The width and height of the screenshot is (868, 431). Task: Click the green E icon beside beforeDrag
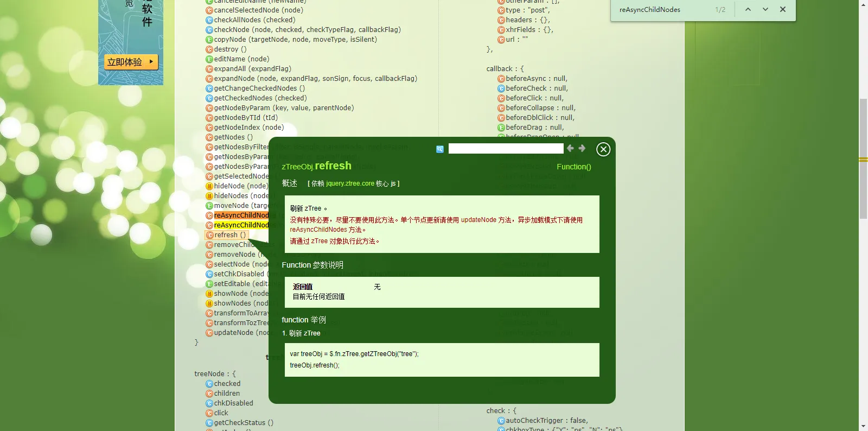click(501, 128)
